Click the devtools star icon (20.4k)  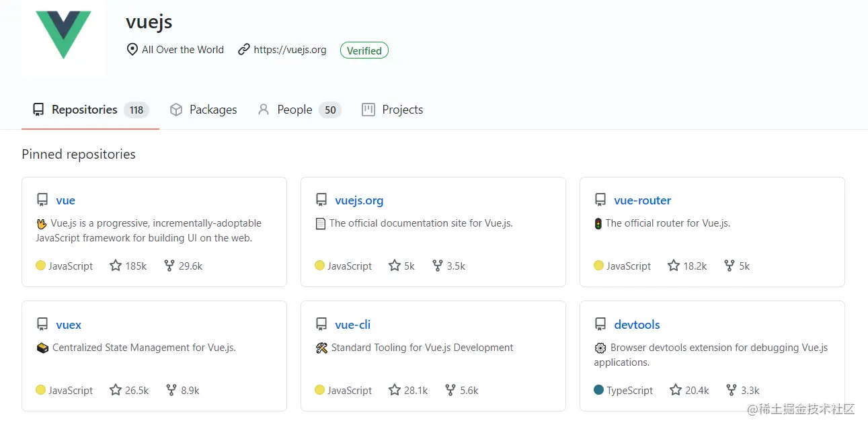point(676,390)
